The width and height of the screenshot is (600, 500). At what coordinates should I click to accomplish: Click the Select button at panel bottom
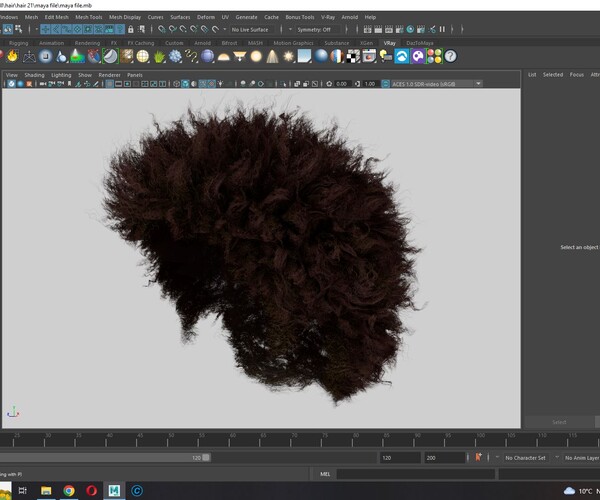click(559, 422)
